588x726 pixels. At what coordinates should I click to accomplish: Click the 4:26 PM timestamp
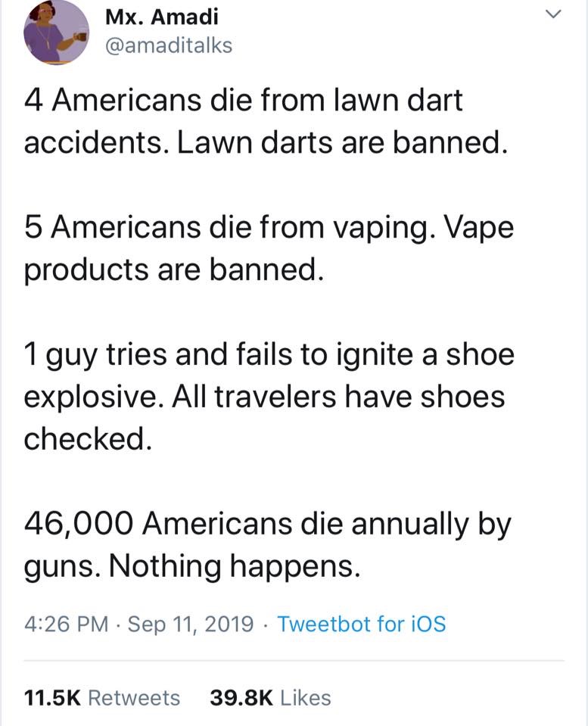click(67, 624)
